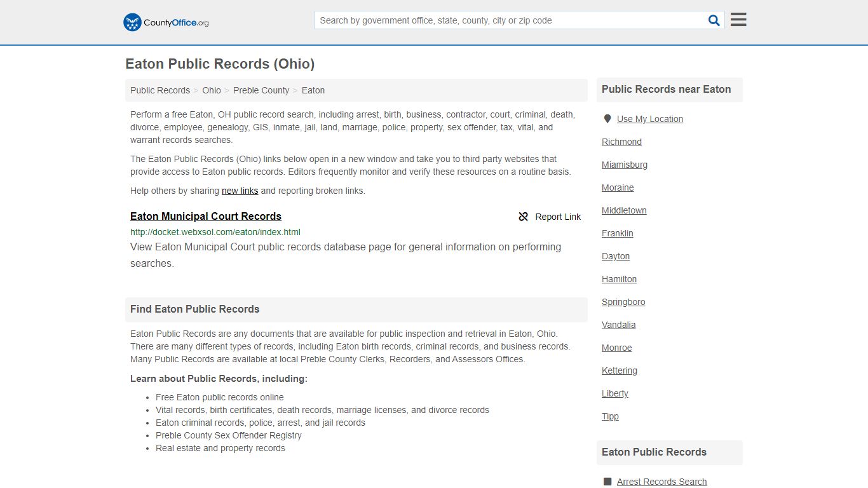
Task: Click Use My Location
Action: [x=650, y=119]
